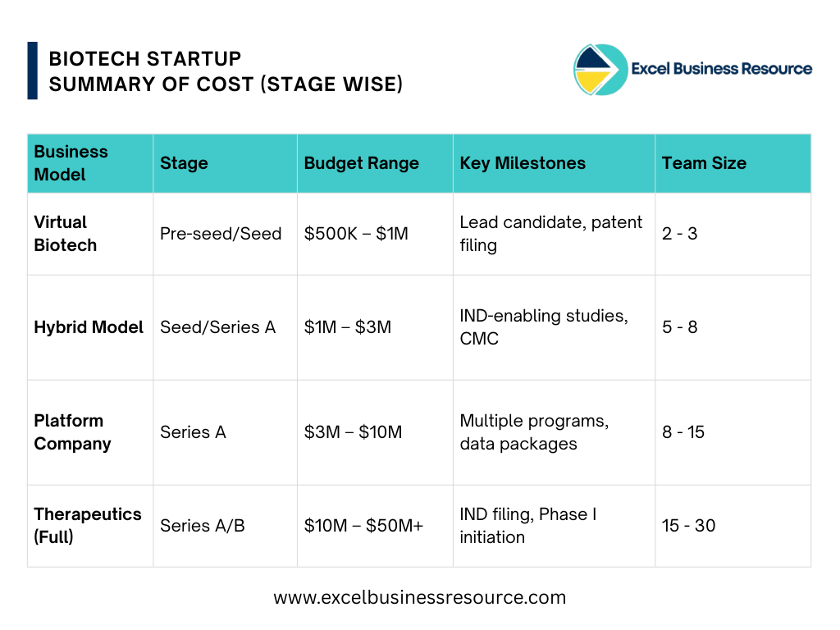Click the Pre-seed/Seed stage cell
This screenshot has width=840, height=630.
click(221, 234)
